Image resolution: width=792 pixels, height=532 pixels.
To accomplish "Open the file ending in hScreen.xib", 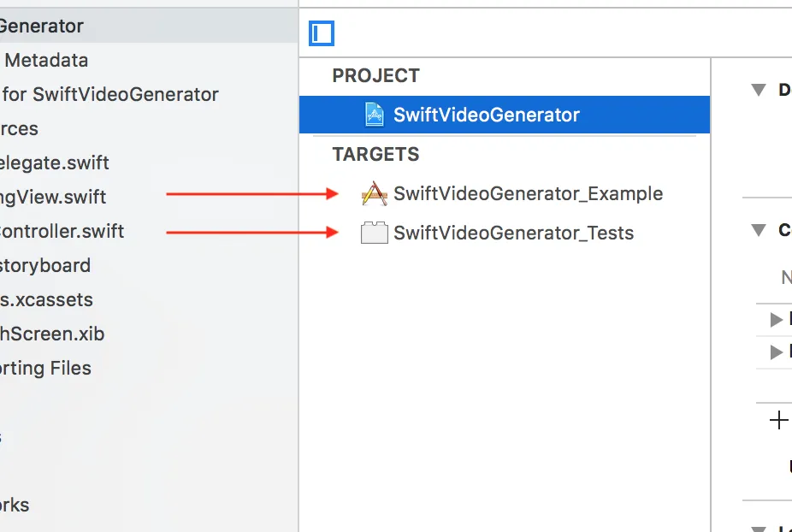I will click(52, 334).
